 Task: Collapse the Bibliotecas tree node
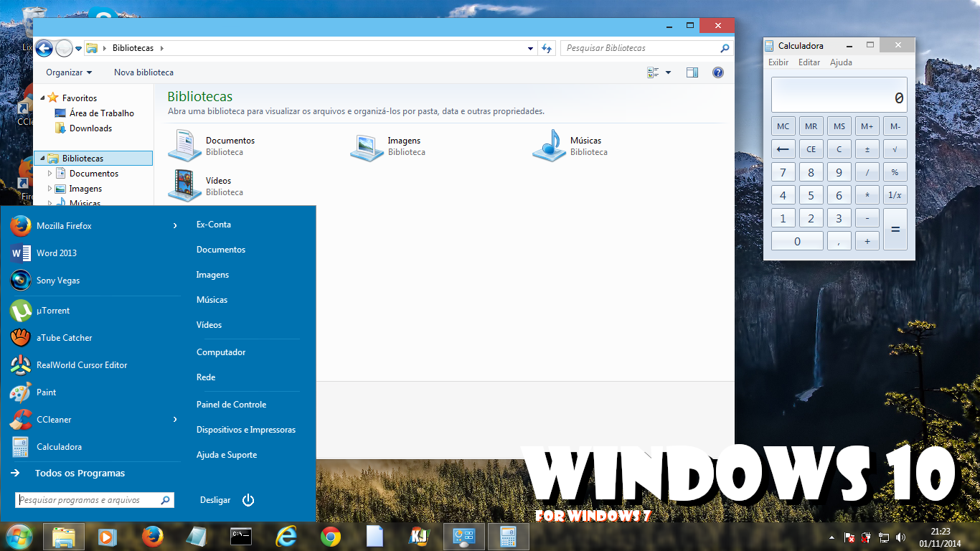pos(42,159)
